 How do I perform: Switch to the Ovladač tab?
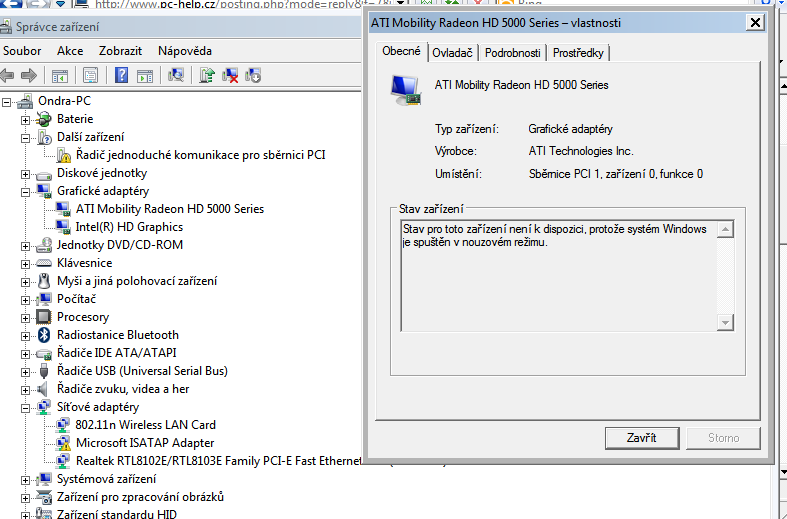point(452,53)
